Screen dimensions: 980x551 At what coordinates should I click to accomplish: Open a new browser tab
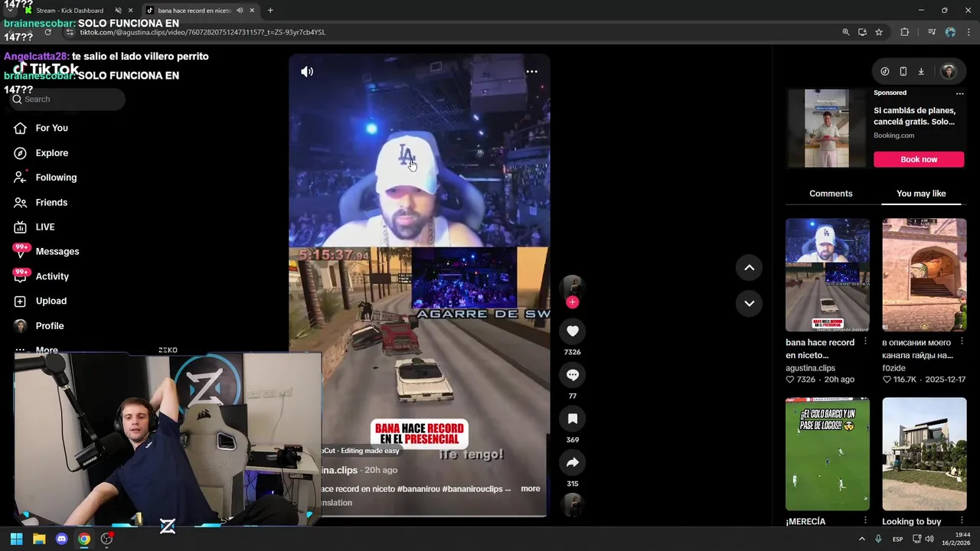270,11
